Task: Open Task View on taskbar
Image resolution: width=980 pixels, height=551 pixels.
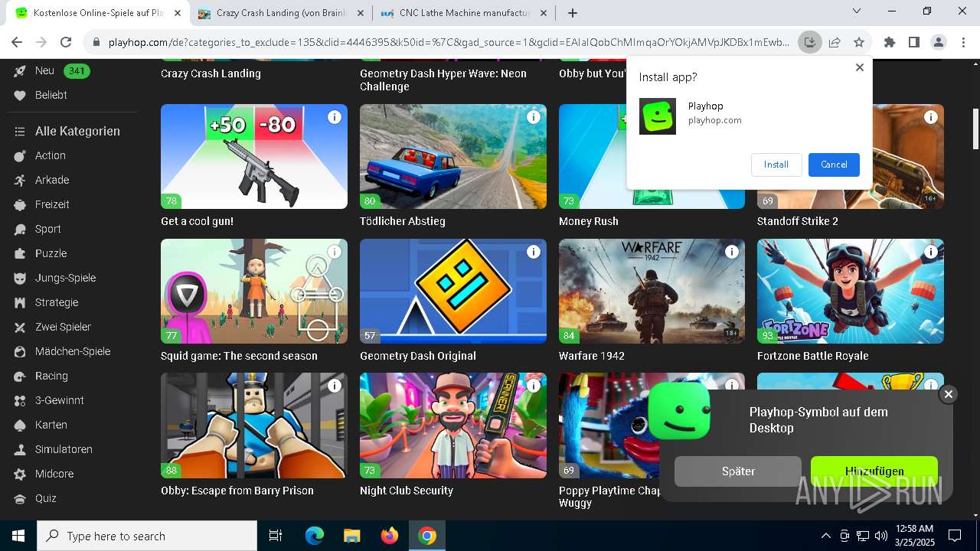Action: click(276, 536)
